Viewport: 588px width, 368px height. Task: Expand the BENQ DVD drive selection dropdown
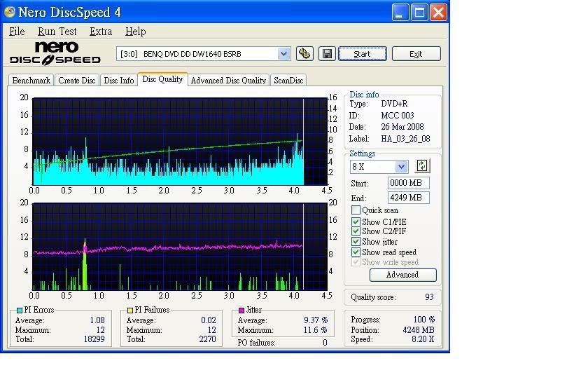[284, 54]
